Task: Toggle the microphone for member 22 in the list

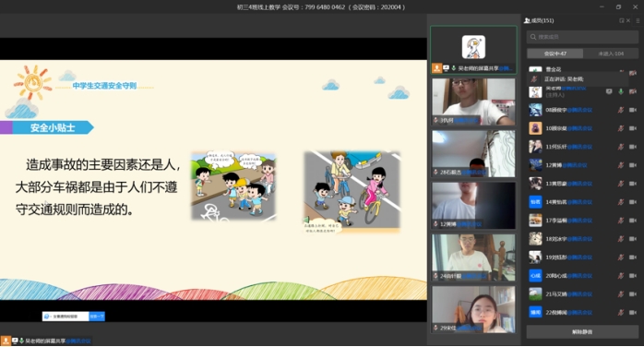Action: click(x=621, y=313)
